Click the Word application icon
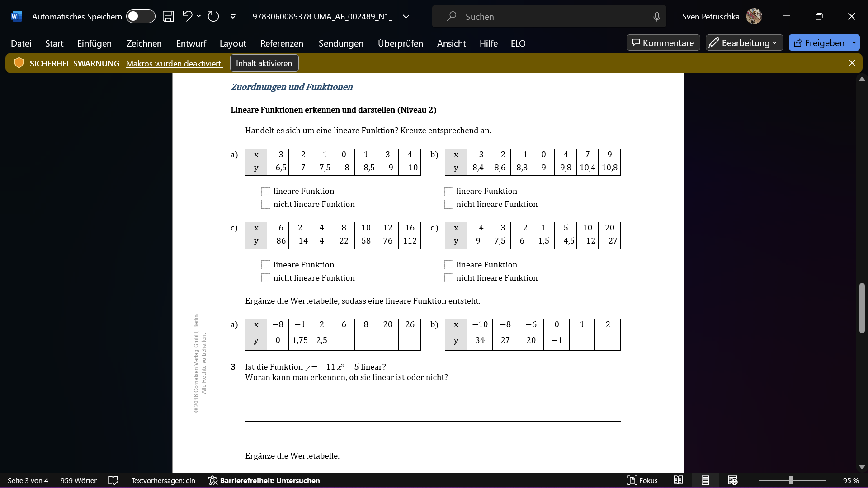This screenshot has width=868, height=488. click(x=16, y=16)
